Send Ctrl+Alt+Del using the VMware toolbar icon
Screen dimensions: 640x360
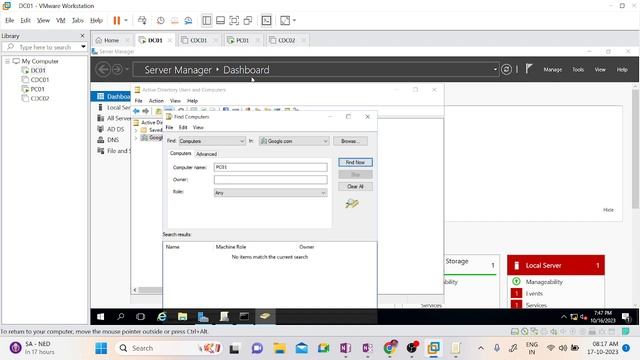click(x=142, y=20)
